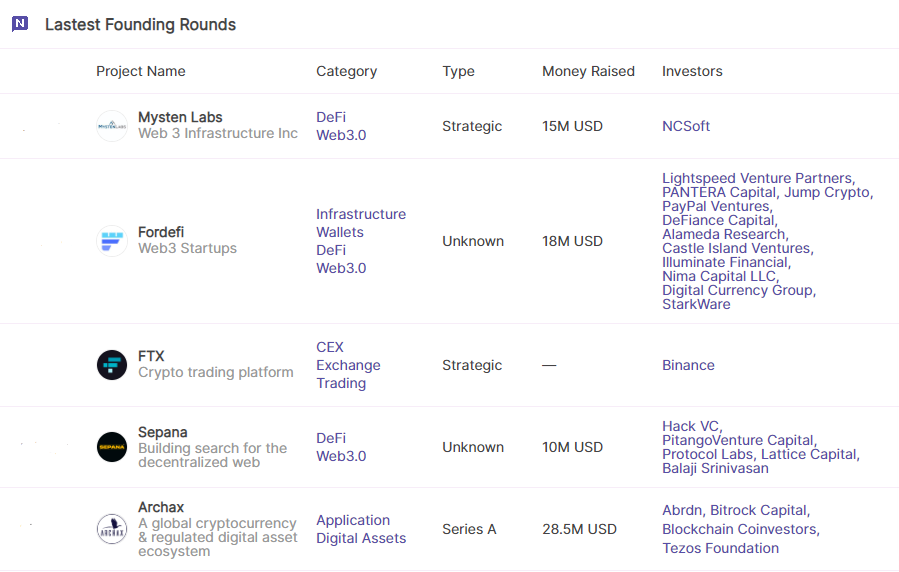Click Exchange category in FTX row
Viewport: 899px width, 572px height.
pyautogui.click(x=349, y=365)
